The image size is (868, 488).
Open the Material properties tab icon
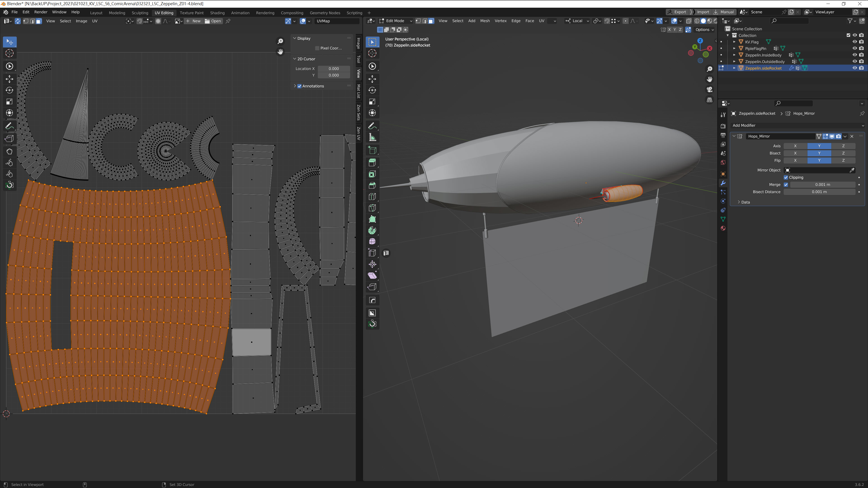tap(723, 228)
